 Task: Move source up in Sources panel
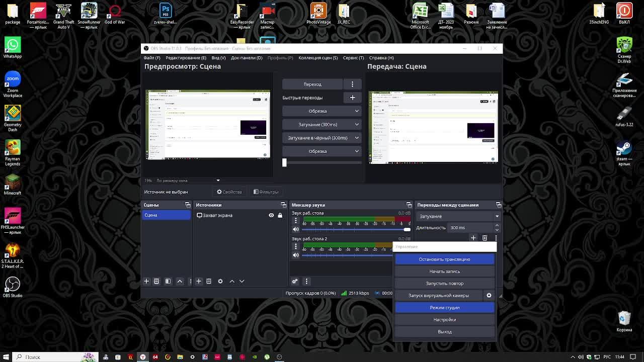pos(232,281)
